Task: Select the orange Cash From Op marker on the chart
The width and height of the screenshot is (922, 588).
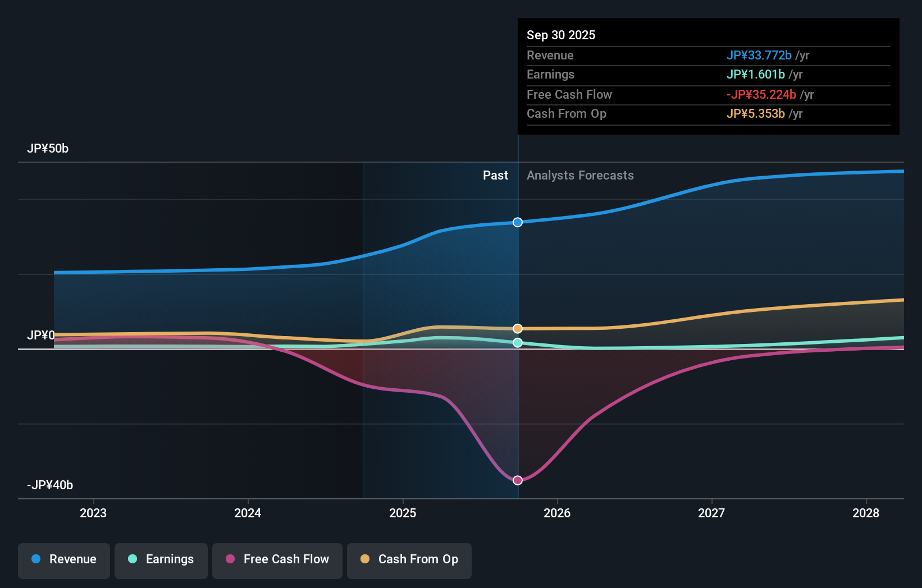Action: tap(517, 328)
